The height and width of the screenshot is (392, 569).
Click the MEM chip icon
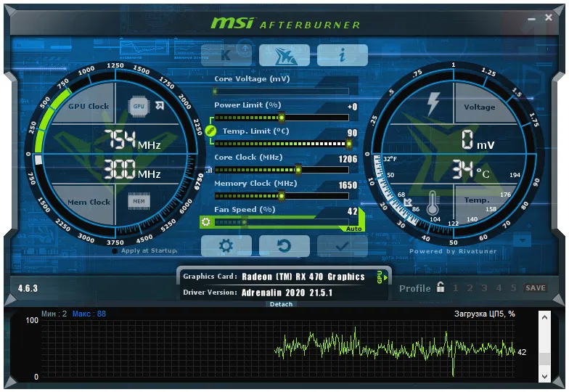point(139,201)
